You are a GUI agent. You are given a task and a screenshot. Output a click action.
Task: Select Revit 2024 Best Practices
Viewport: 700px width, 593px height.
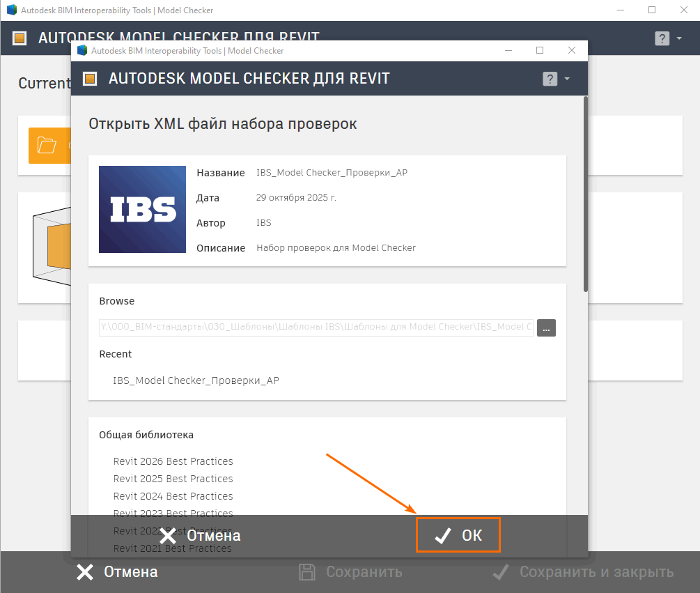click(173, 496)
